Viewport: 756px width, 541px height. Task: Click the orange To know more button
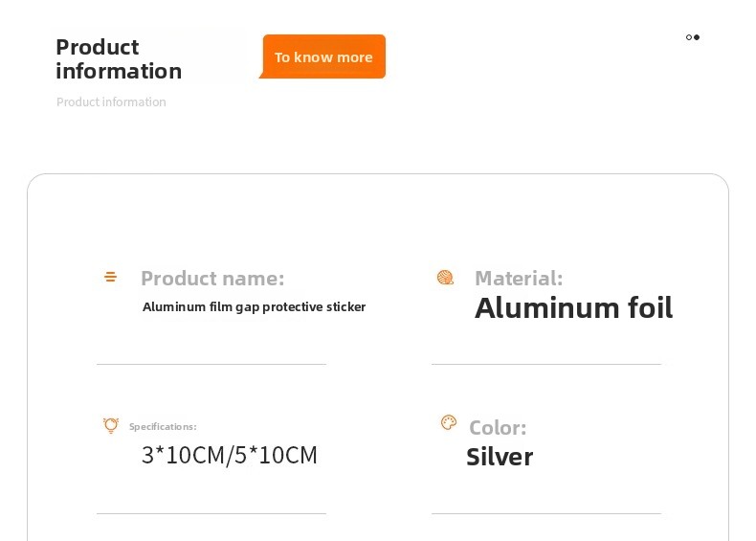tap(322, 56)
